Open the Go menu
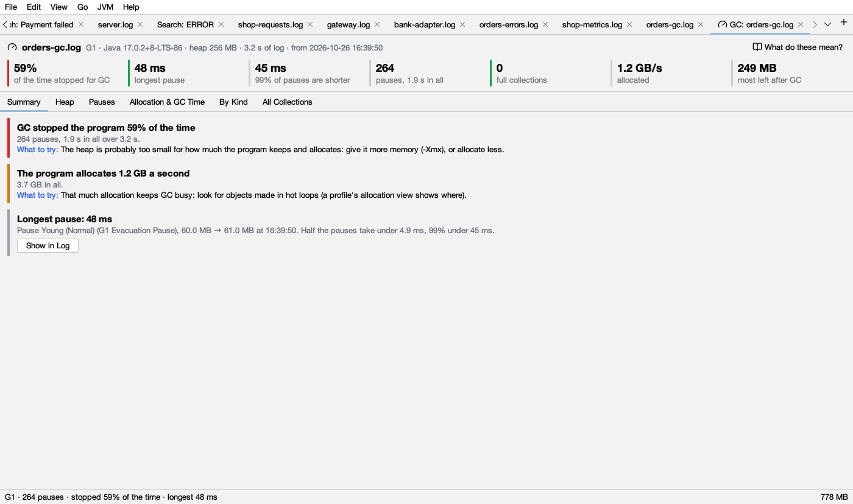 click(x=83, y=7)
